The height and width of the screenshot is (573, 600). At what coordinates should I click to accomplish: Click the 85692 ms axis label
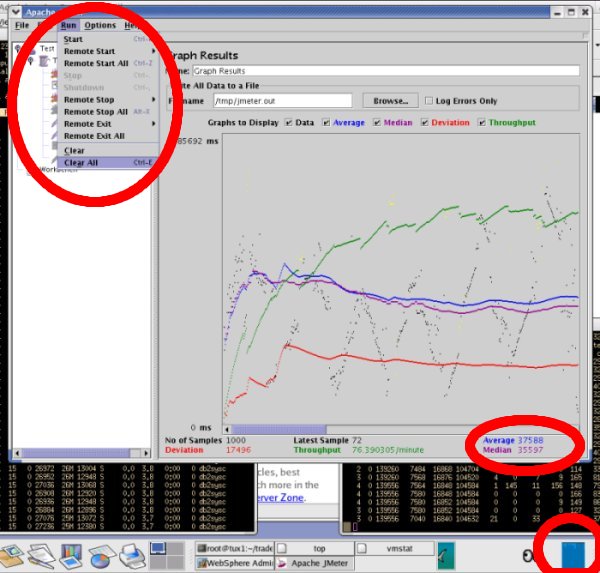pos(198,141)
